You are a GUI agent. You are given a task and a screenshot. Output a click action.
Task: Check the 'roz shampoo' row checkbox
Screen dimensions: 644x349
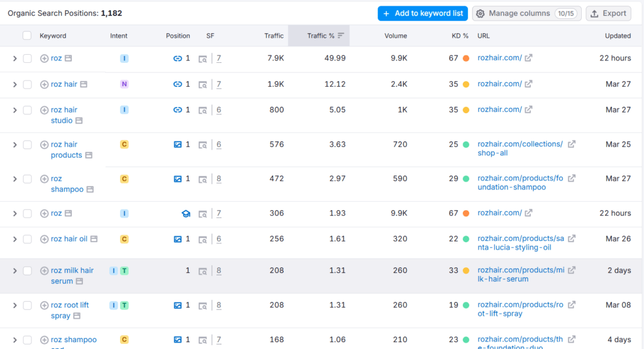click(27, 179)
